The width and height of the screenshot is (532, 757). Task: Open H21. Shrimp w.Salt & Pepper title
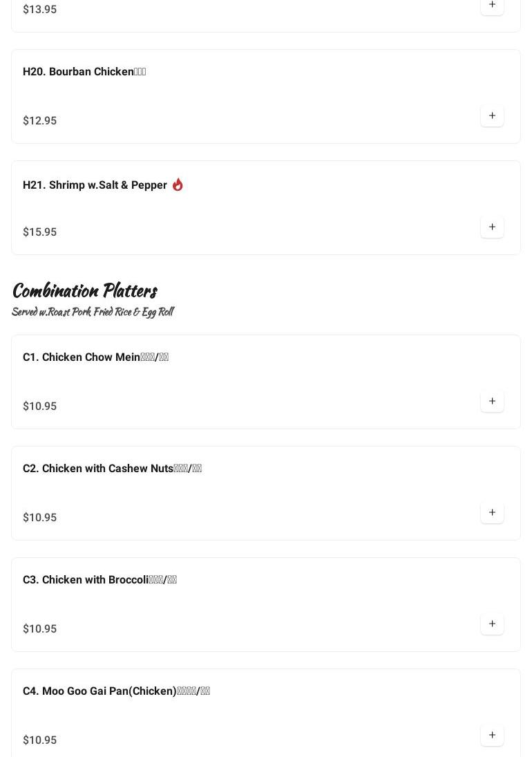click(x=95, y=185)
